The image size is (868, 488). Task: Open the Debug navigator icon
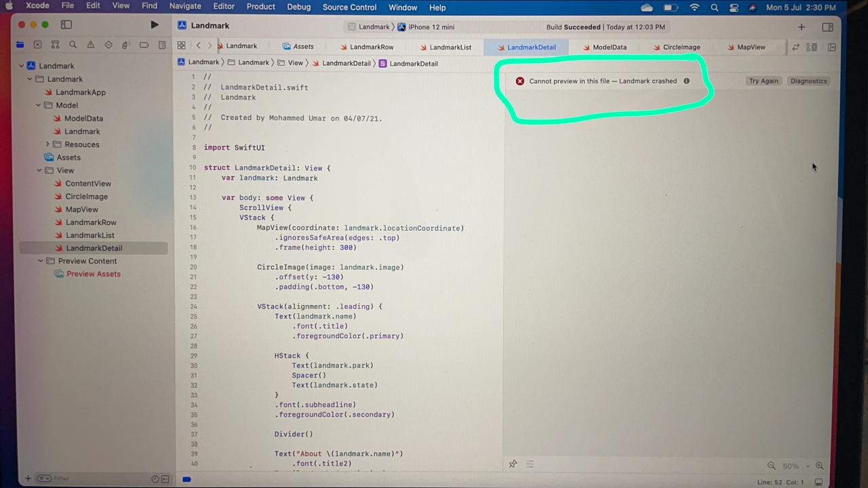[x=125, y=45]
